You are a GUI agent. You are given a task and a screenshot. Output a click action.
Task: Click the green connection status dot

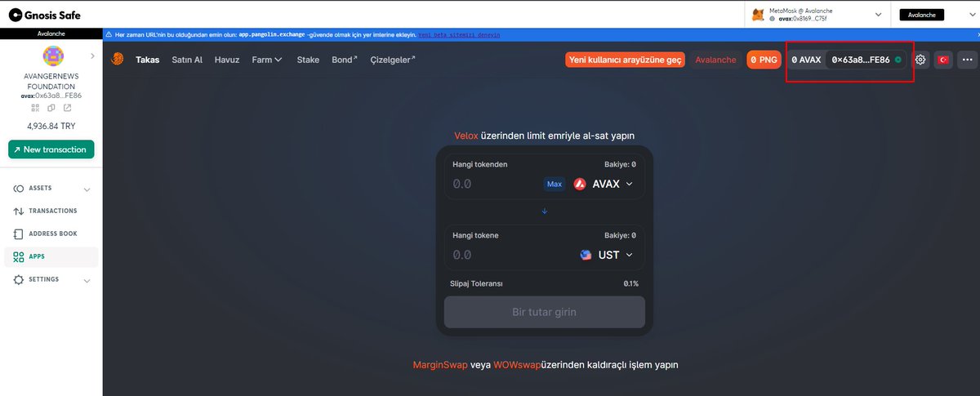898,60
